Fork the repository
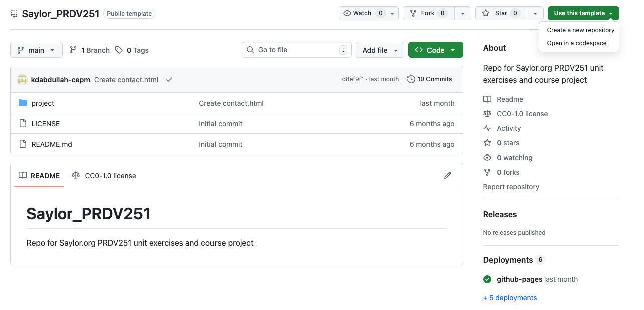Viewport: 644px width, 310px height. (428, 13)
